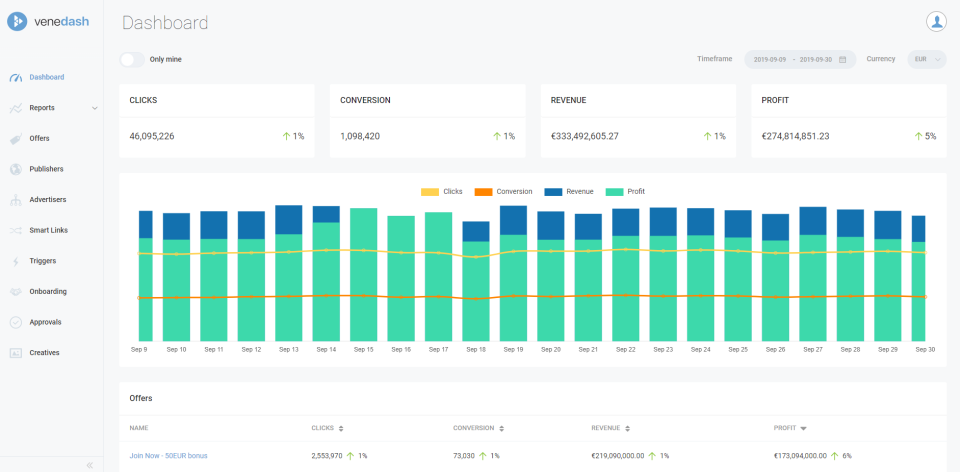
Task: Toggle the Only mine switch
Action: (132, 59)
